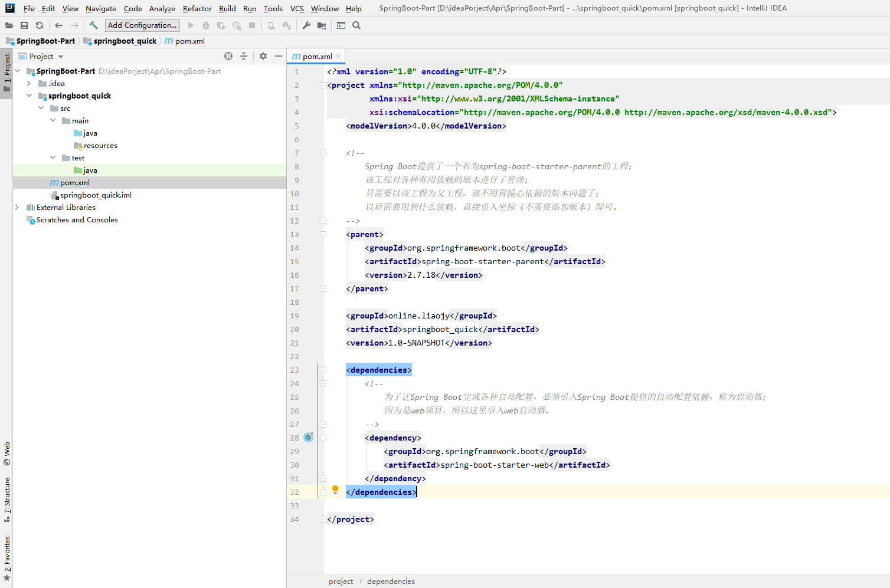Screen dimensions: 890x588
Task: Click the Search Everywhere magnifier icon
Action: click(x=356, y=25)
